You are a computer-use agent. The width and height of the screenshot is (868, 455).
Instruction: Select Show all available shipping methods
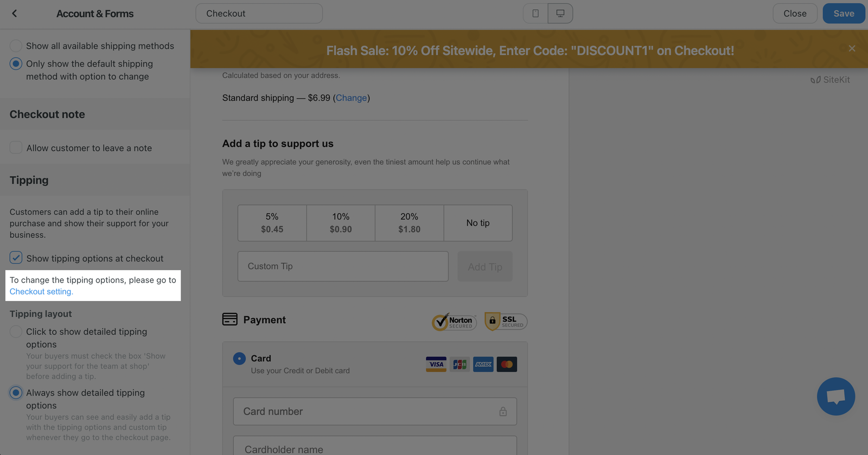pos(16,46)
